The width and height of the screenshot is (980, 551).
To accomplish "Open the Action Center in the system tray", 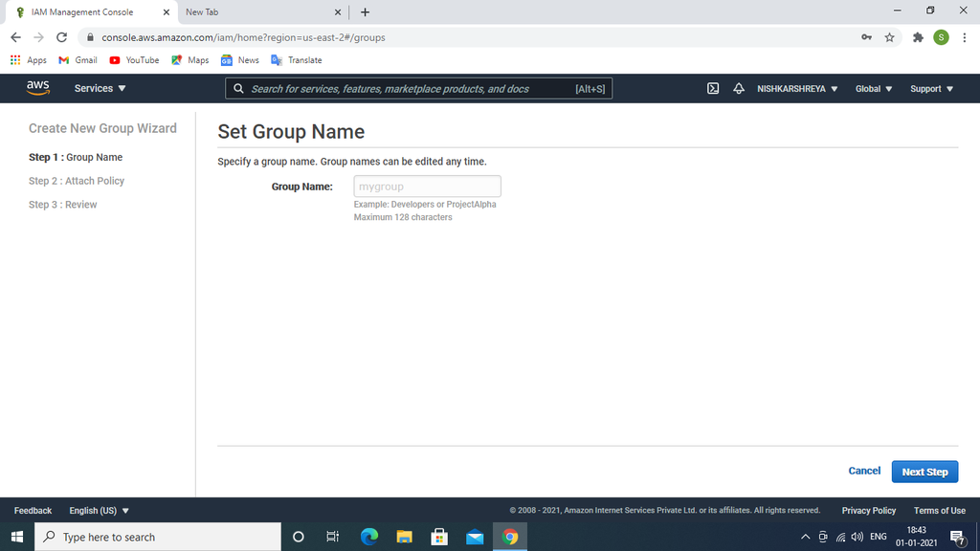I will pos(960,537).
